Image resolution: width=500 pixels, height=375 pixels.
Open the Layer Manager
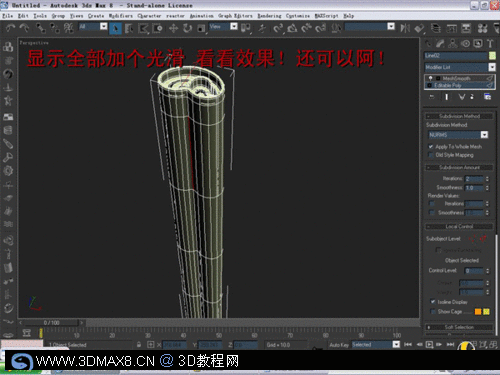coord(436,28)
